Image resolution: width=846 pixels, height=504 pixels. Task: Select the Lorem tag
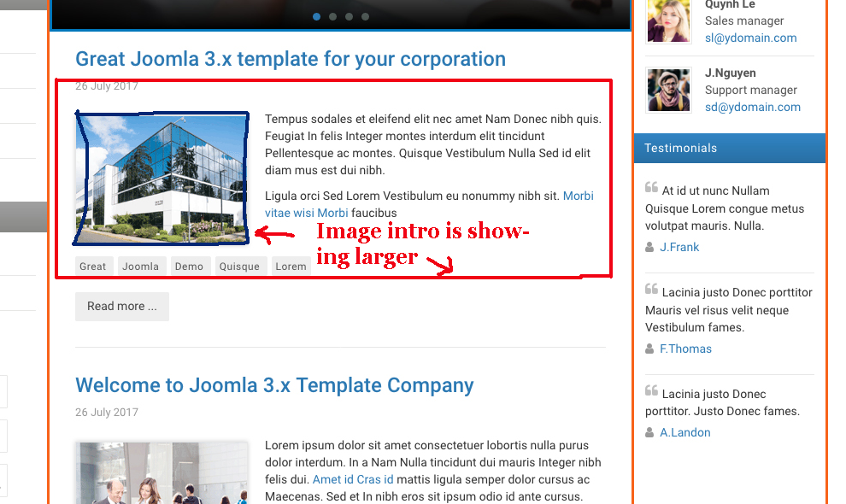pyautogui.click(x=291, y=266)
